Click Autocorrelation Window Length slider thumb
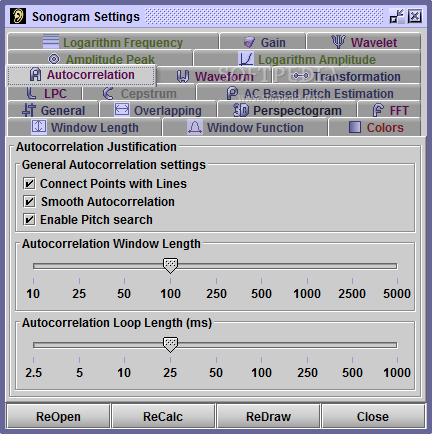 click(x=170, y=265)
